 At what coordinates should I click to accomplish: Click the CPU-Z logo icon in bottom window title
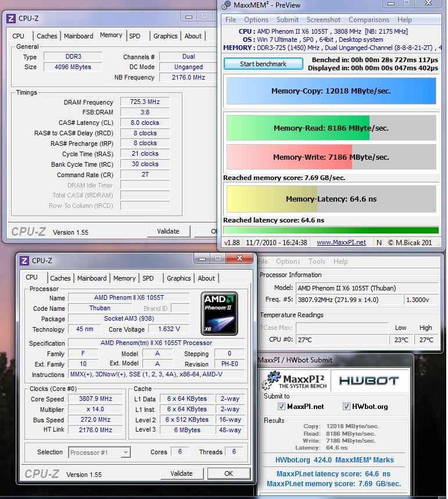(x=24, y=261)
